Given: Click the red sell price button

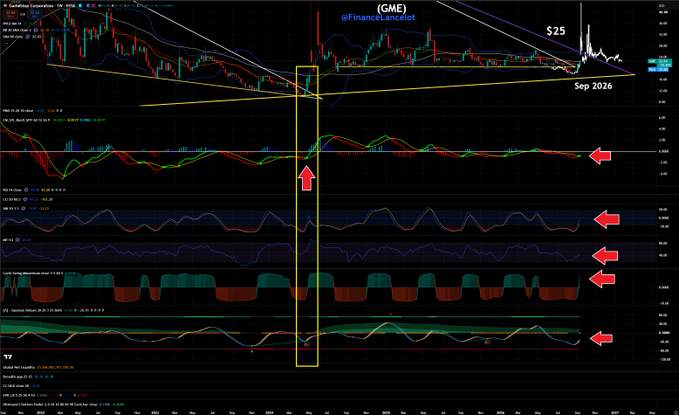Looking at the screenshot, I should [x=10, y=14].
